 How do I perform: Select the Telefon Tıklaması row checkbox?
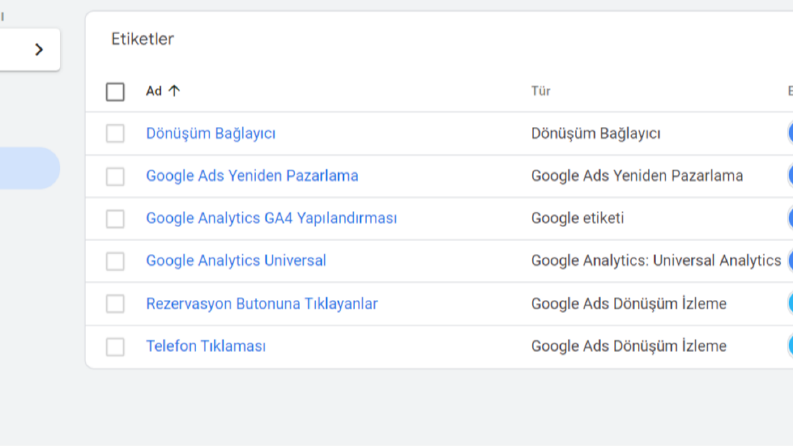[x=115, y=347]
